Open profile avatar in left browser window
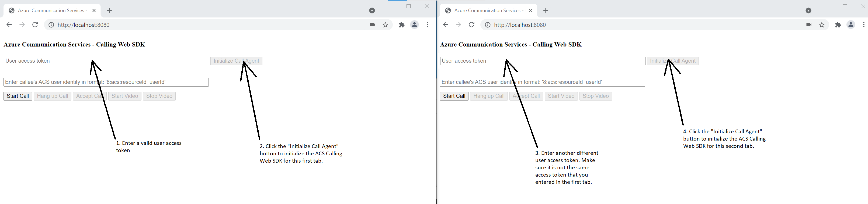 414,24
